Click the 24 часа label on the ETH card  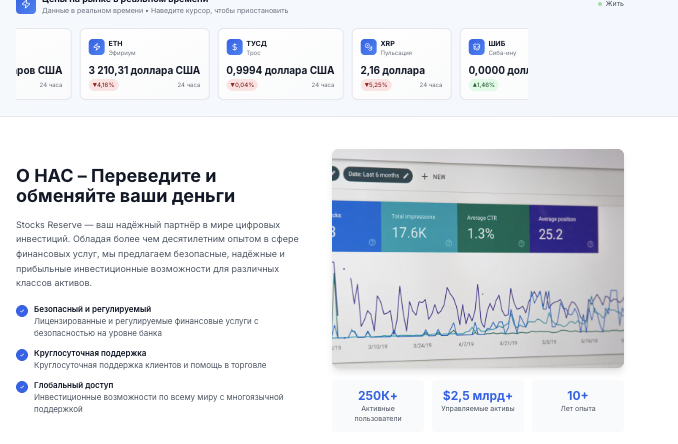click(189, 85)
